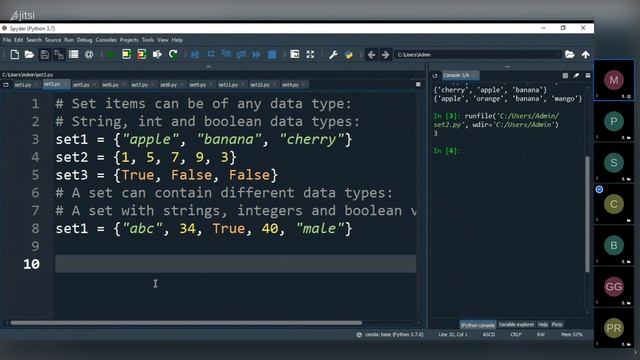Maximize the current pane

[x=294, y=54]
